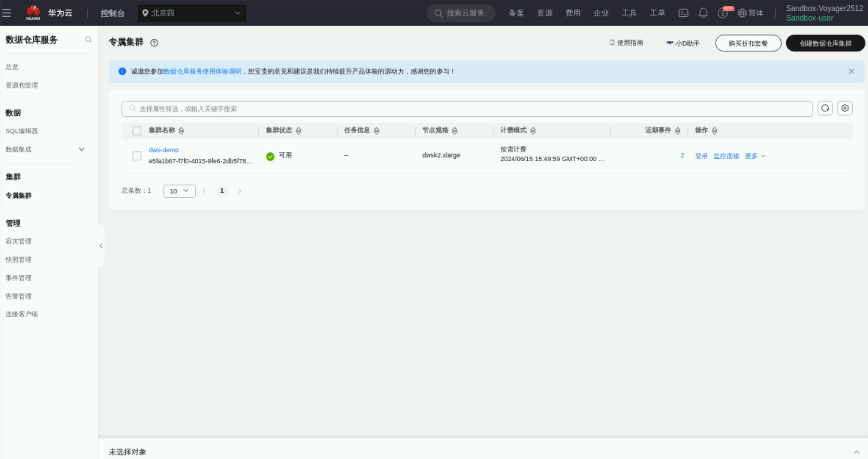Switch language via 简体 selector
This screenshot has height=459, width=868.
pos(751,13)
